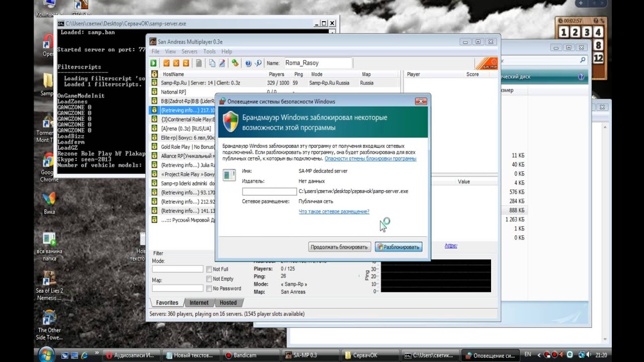
Task: Open the Help menu in SA-MP
Action: (227, 52)
